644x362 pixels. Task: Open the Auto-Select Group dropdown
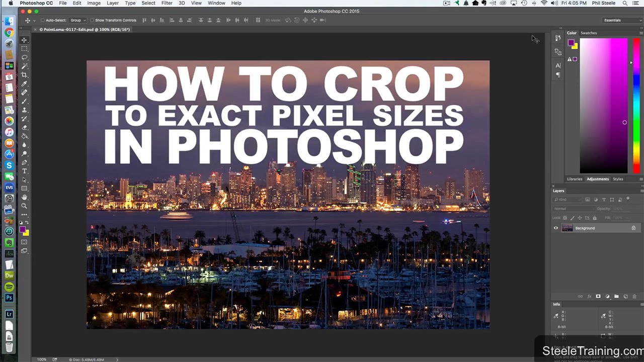[x=77, y=21]
